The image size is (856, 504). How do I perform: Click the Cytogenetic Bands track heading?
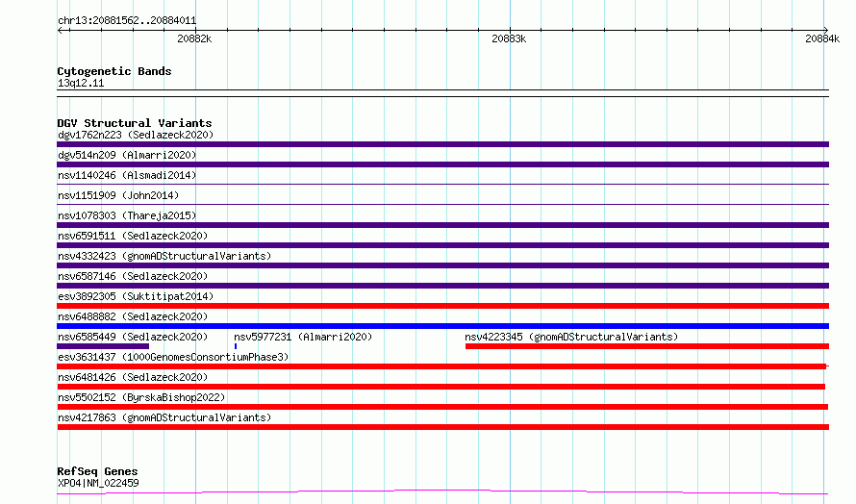[114, 71]
